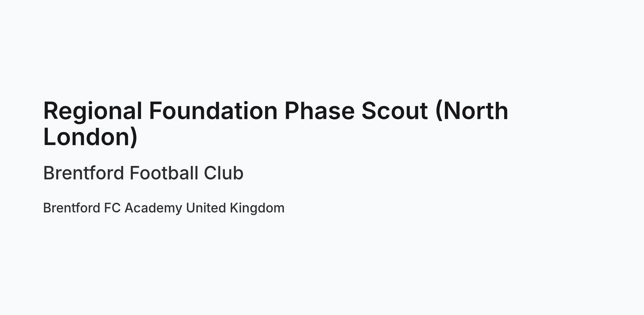Click the letter "R" starting the heading
Image resolution: width=644 pixels, height=315 pixels.
click(50, 111)
